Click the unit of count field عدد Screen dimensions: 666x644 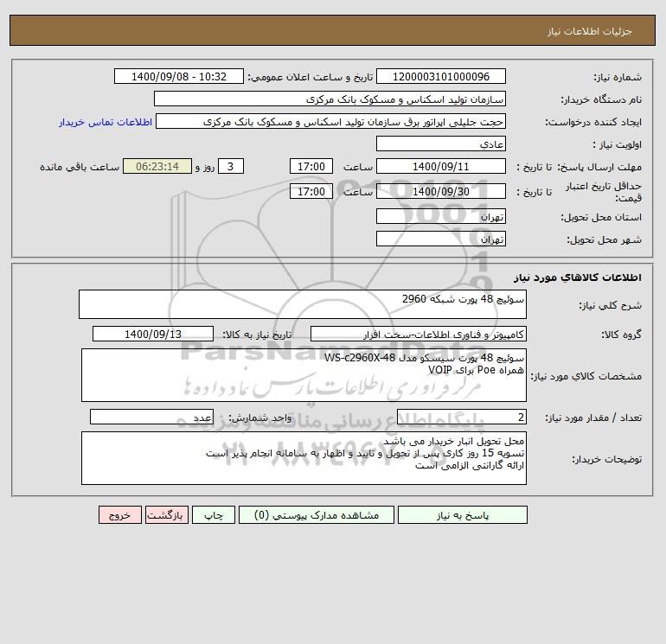pyautogui.click(x=151, y=418)
